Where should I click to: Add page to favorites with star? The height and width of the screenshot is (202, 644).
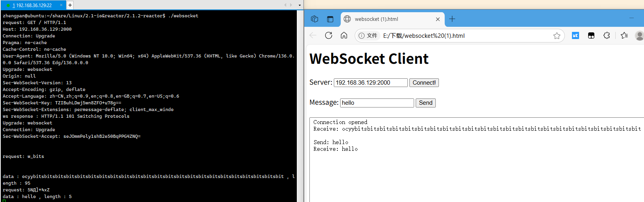(557, 36)
